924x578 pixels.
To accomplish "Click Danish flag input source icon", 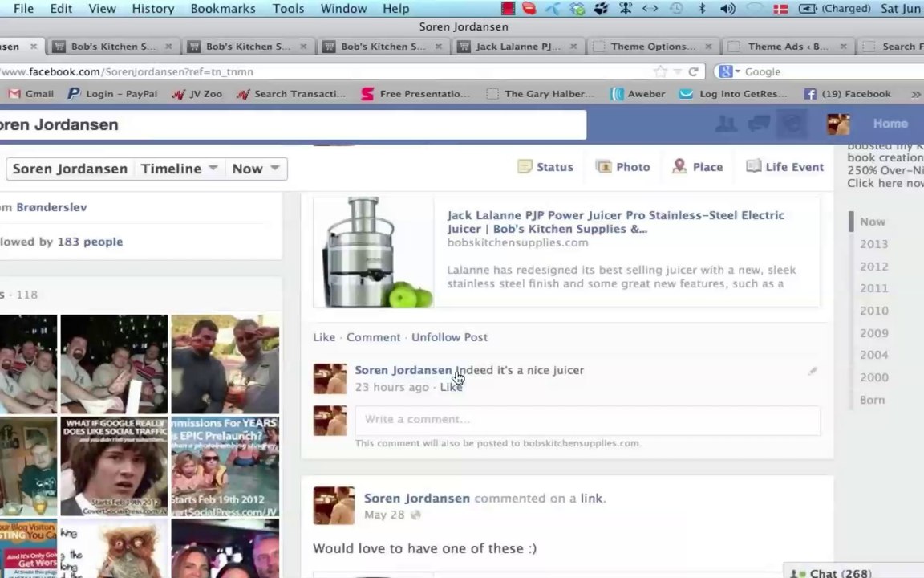I will 780,9.
